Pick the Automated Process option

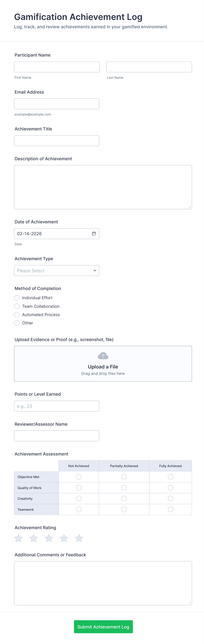[x=17, y=315]
